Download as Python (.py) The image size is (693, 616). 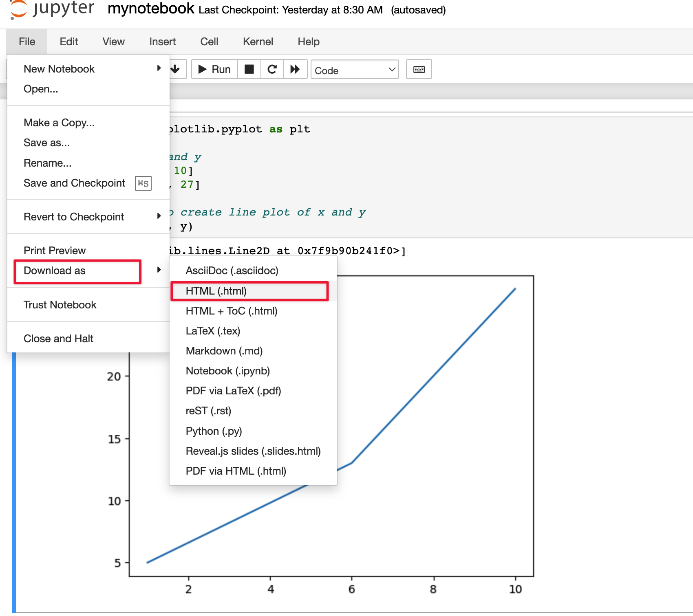click(253, 431)
